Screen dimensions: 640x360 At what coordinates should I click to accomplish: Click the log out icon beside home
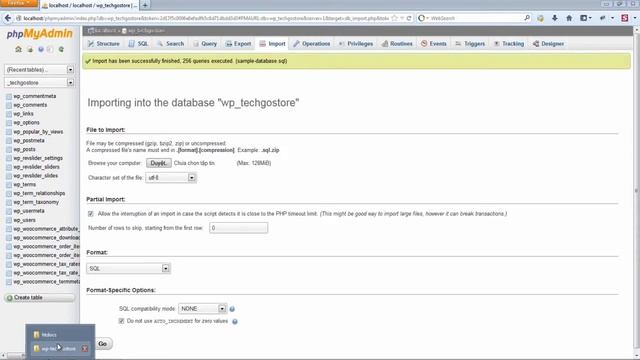coord(30,49)
